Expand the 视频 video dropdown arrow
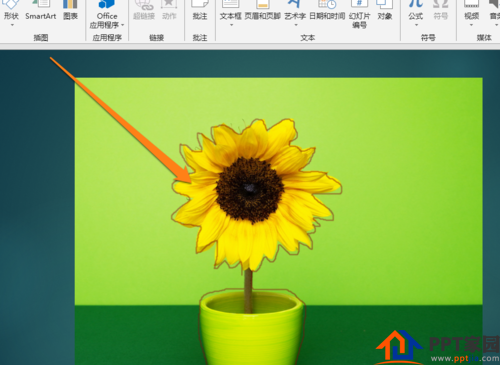 471,25
